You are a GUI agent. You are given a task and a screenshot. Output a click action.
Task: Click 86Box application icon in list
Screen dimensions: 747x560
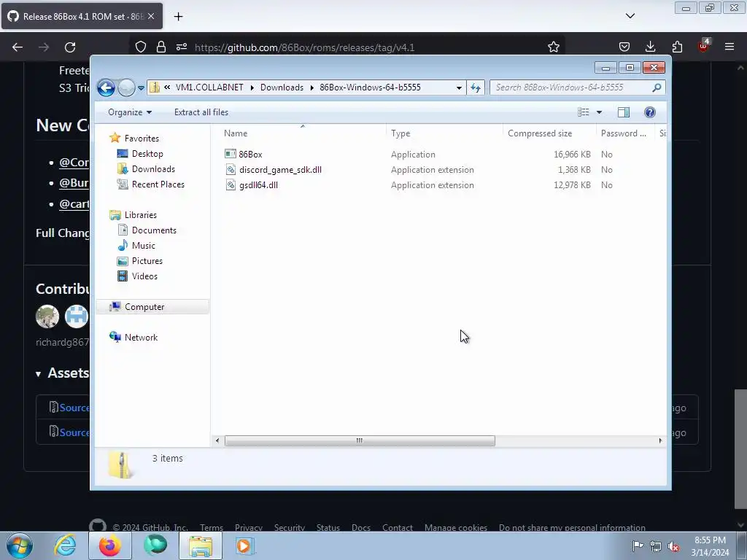(230, 154)
